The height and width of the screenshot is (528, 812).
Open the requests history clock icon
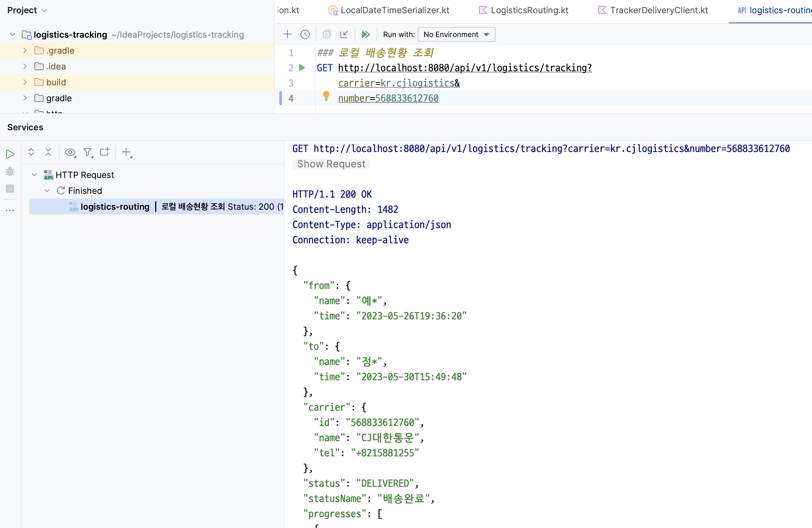click(305, 34)
